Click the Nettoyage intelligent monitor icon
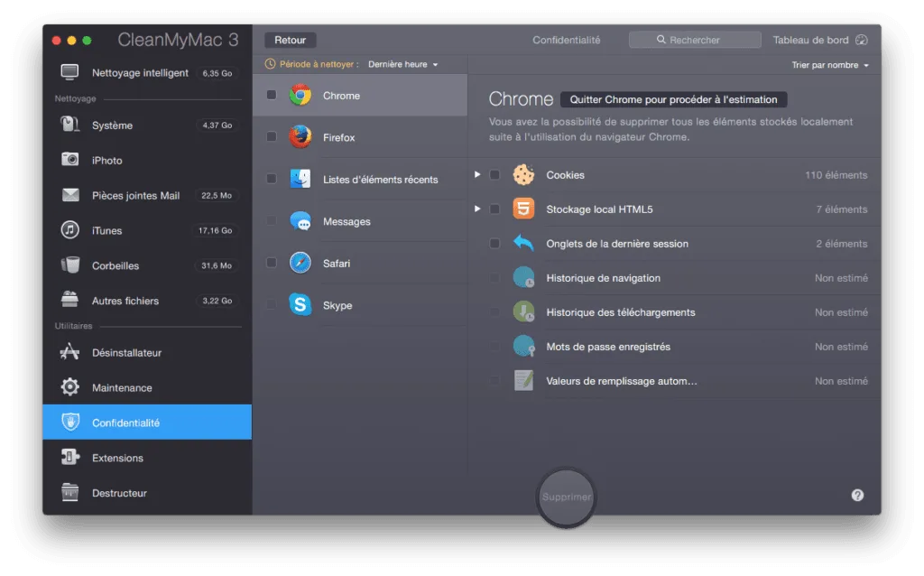Image resolution: width=924 pixels, height=576 pixels. (x=69, y=72)
